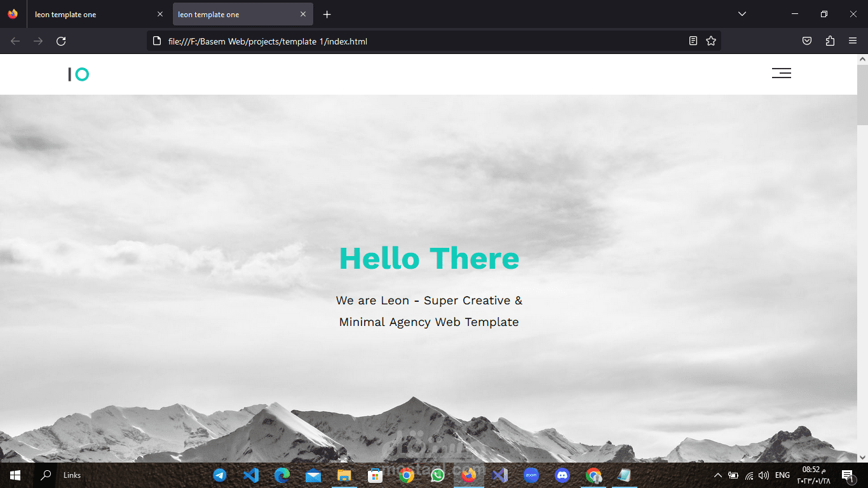The height and width of the screenshot is (488, 868).
Task: Open the Wi-Fi network tray icon
Action: point(749,475)
